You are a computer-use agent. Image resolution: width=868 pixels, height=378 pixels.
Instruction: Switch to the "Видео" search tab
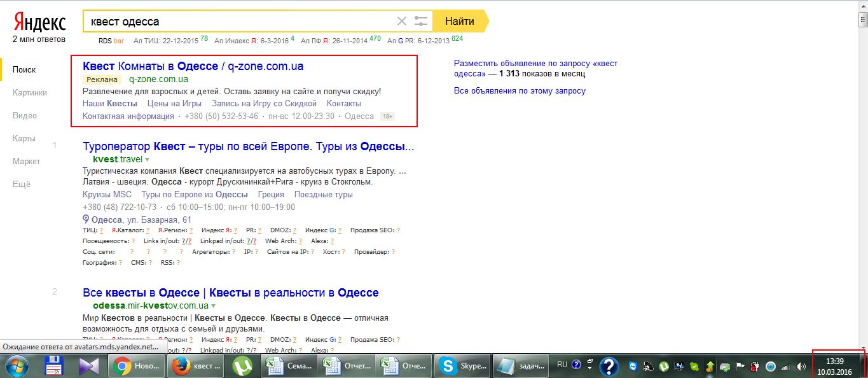click(25, 115)
